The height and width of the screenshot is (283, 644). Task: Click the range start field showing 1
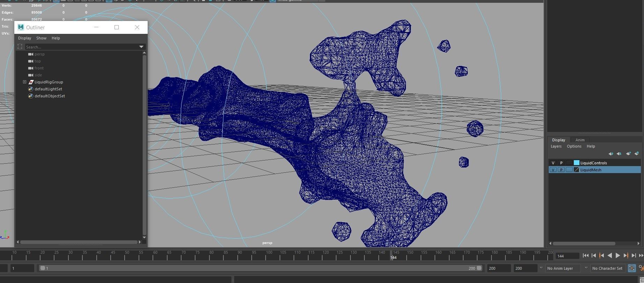click(x=22, y=268)
